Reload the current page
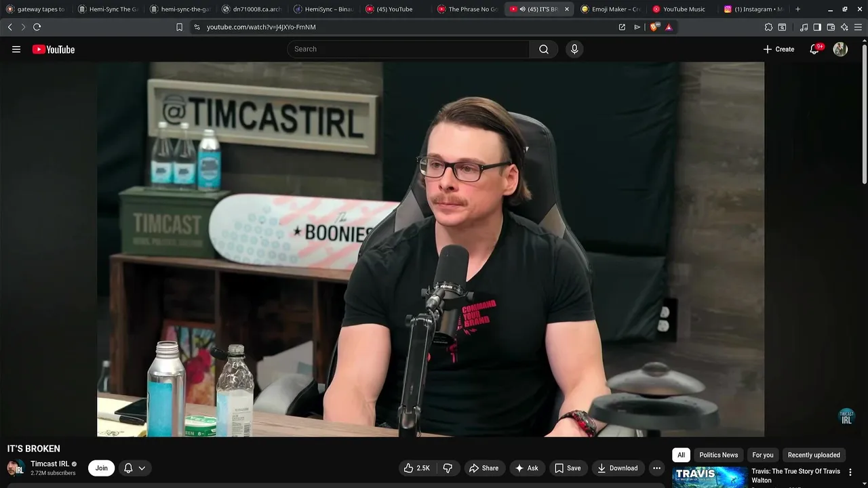Screen dimensions: 868x488 point(37,27)
